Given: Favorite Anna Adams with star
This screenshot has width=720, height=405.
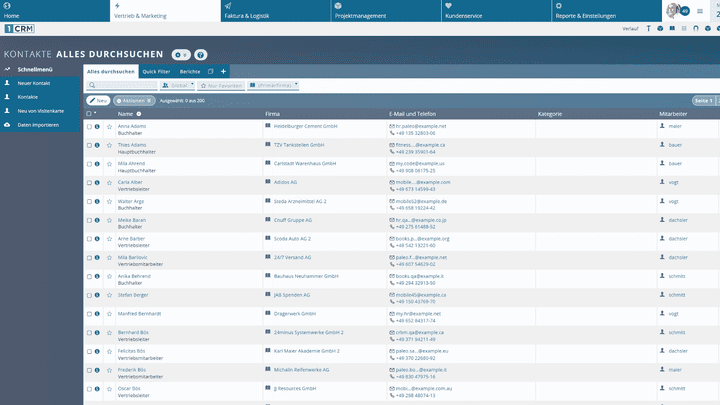Looking at the screenshot, I should click(x=109, y=127).
